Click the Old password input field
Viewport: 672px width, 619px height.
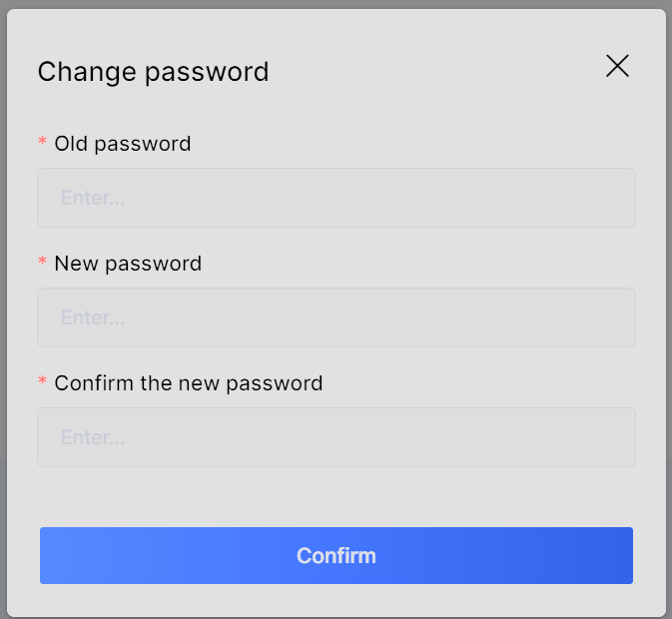336,198
